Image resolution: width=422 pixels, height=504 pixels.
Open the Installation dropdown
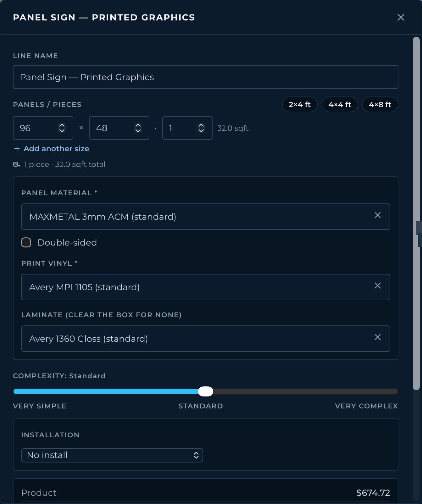pos(112,455)
